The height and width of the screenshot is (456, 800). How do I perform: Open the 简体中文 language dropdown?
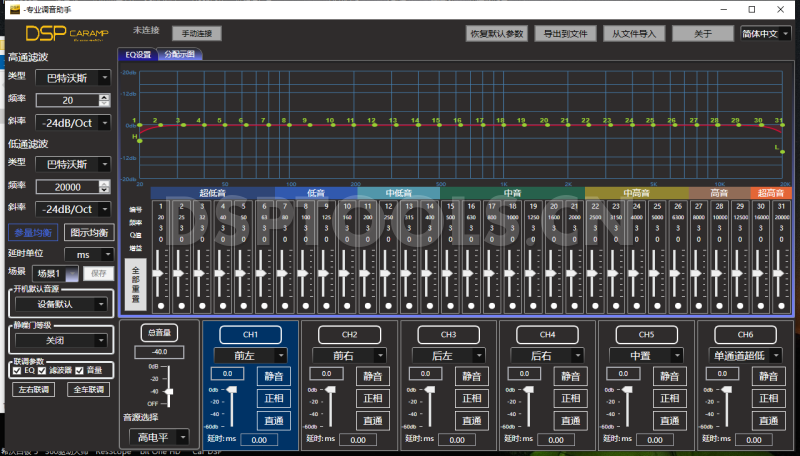pyautogui.click(x=765, y=33)
